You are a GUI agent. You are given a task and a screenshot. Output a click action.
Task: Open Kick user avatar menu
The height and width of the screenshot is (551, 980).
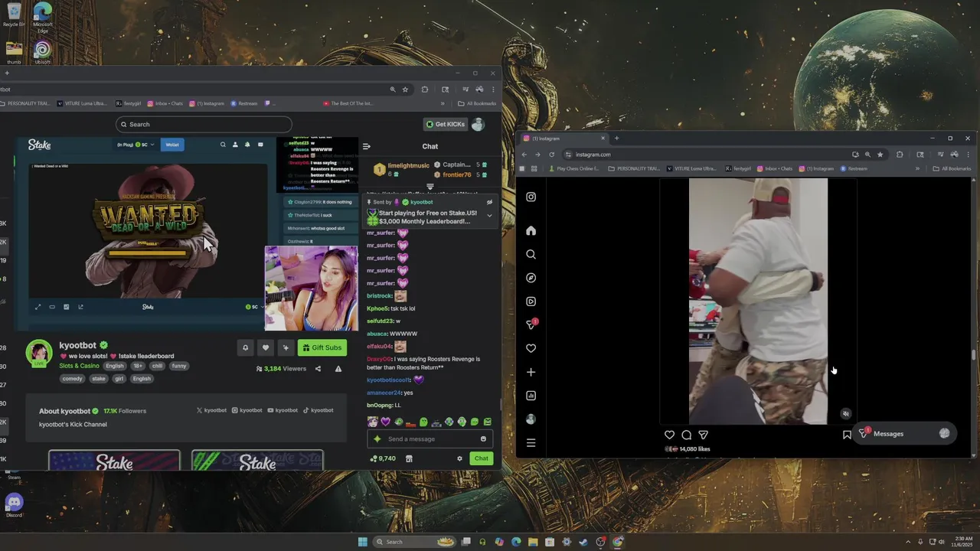(478, 124)
